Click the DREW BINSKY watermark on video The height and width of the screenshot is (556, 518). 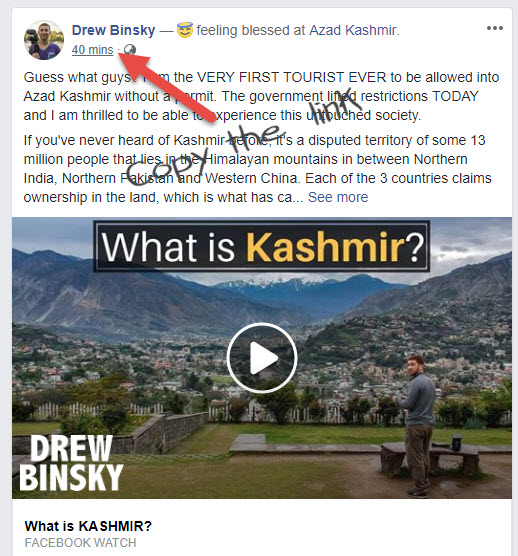pyautogui.click(x=71, y=463)
